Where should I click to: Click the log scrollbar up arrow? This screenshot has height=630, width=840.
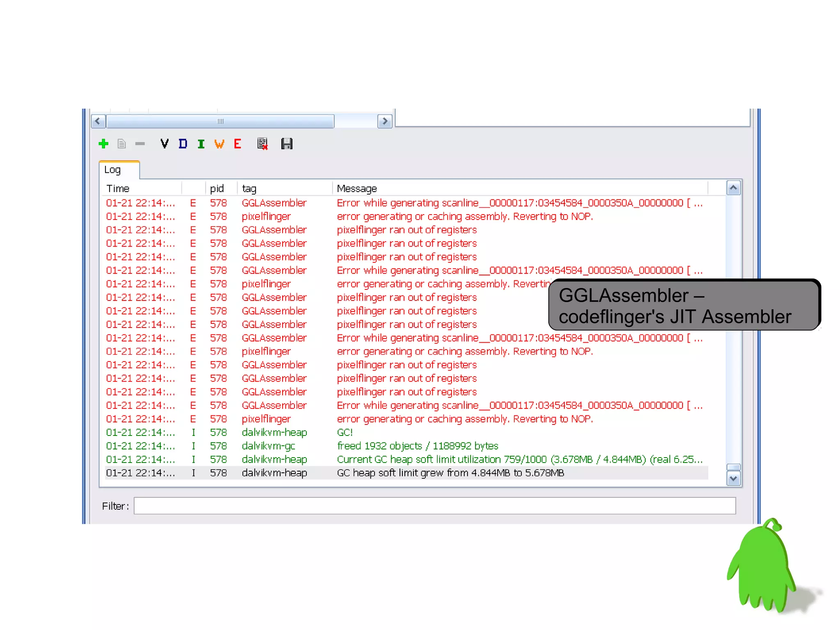[733, 188]
